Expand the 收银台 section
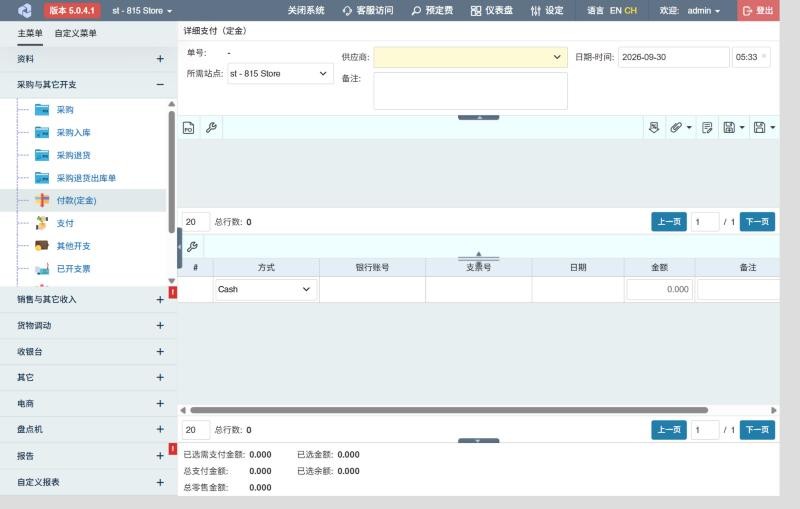 click(160, 351)
